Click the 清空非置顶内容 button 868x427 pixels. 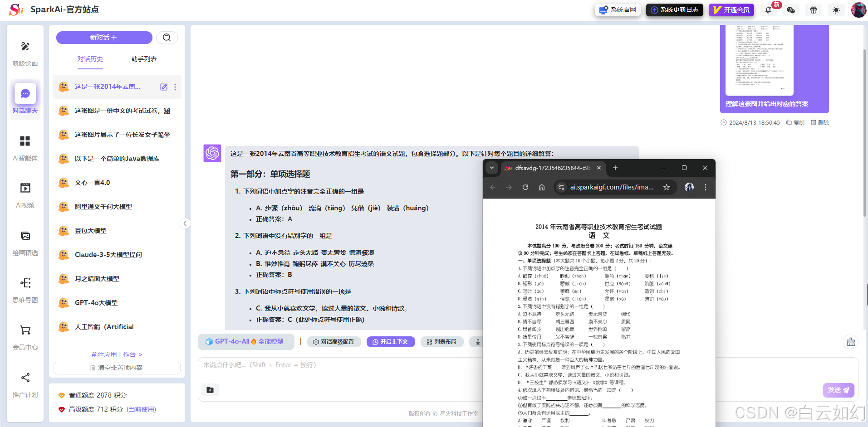pyautogui.click(x=117, y=368)
